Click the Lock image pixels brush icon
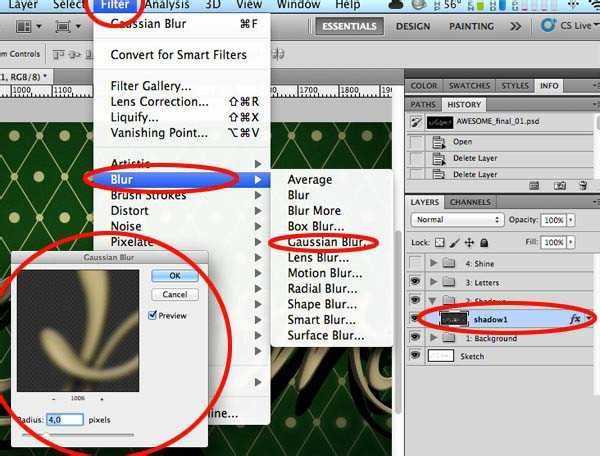The height and width of the screenshot is (456, 600). [x=455, y=243]
